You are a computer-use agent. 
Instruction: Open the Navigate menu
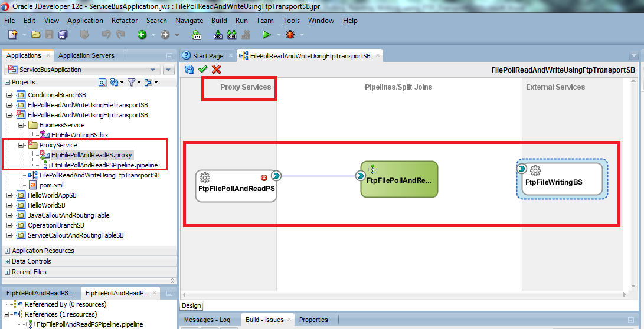coord(189,21)
